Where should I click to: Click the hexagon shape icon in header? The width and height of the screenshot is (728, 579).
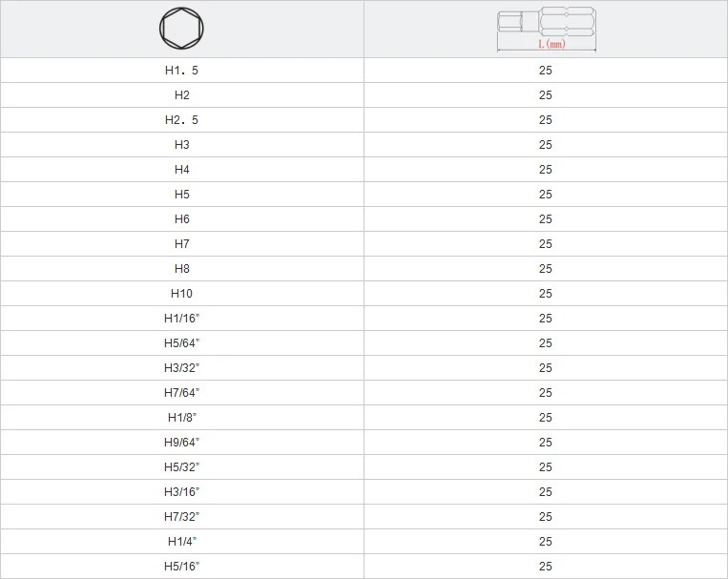tap(181, 29)
